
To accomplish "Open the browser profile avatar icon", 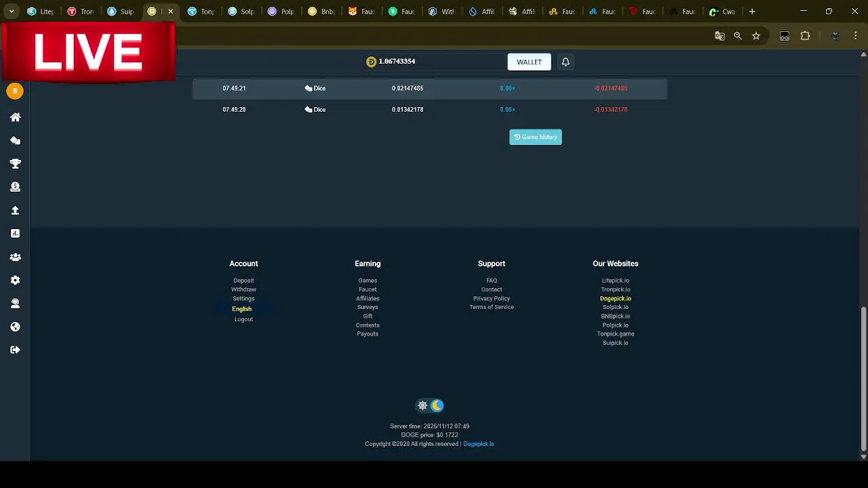I will [835, 36].
